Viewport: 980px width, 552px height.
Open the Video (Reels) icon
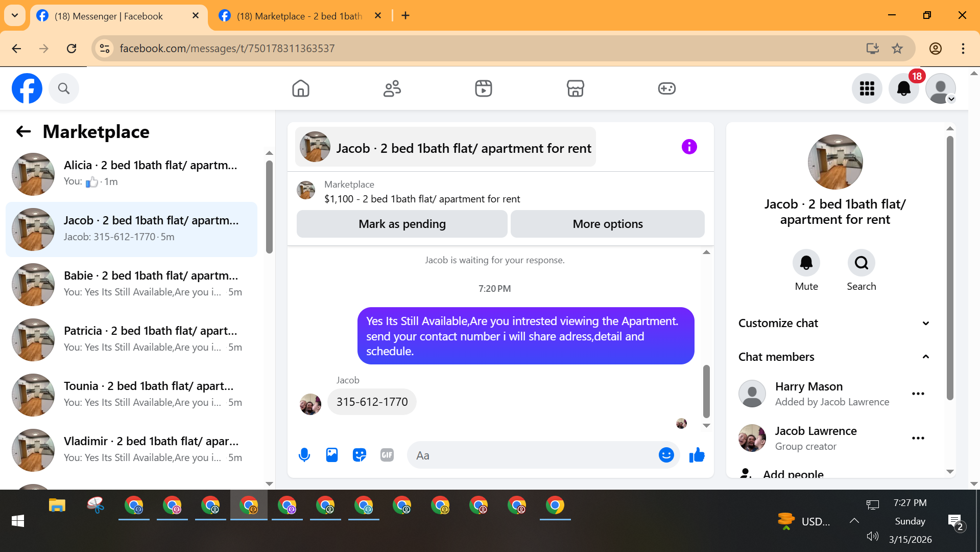tap(484, 88)
